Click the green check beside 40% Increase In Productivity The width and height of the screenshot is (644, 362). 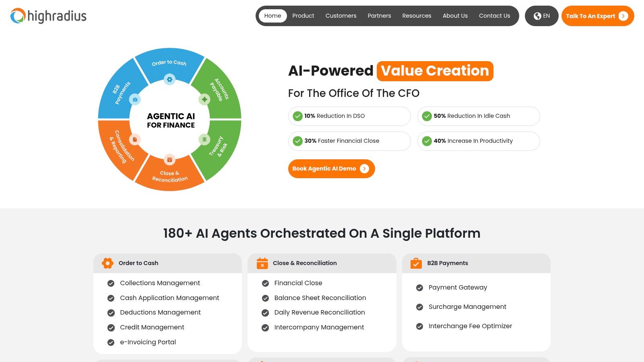(427, 141)
